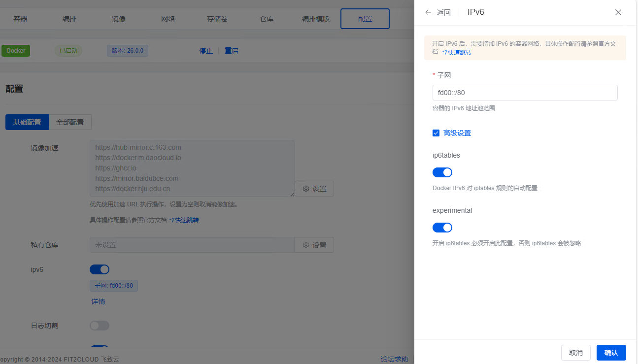Switch to the 全部配置 tab
This screenshot has height=364, width=638.
pos(70,122)
